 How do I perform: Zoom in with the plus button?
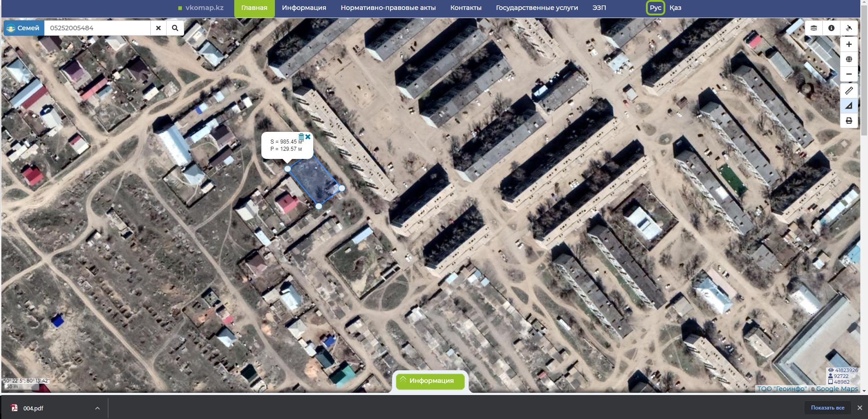pyautogui.click(x=849, y=44)
